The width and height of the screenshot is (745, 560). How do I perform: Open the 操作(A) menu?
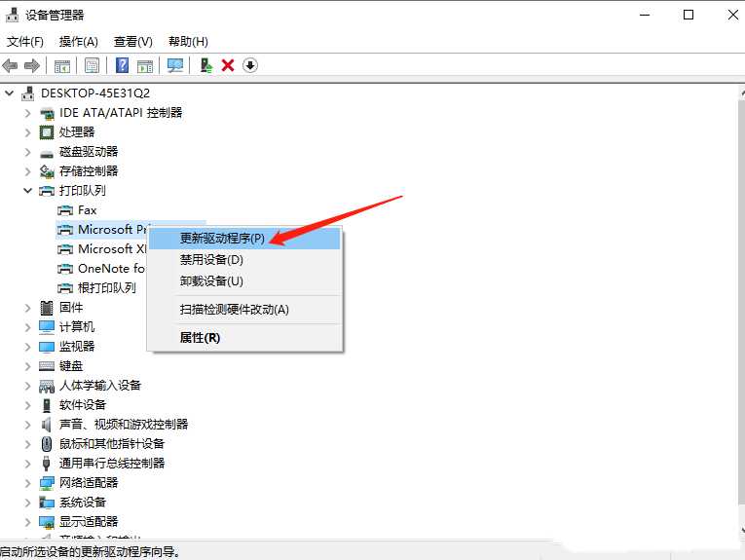(x=79, y=42)
